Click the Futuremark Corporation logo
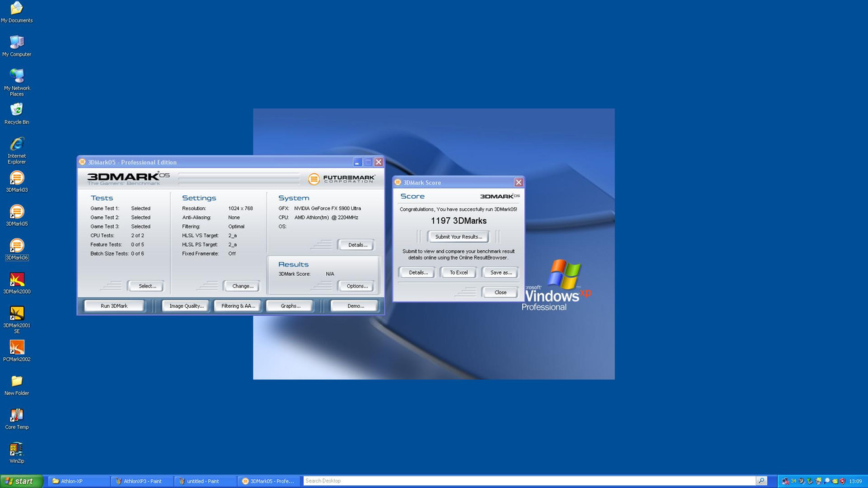868x488 pixels. 342,179
